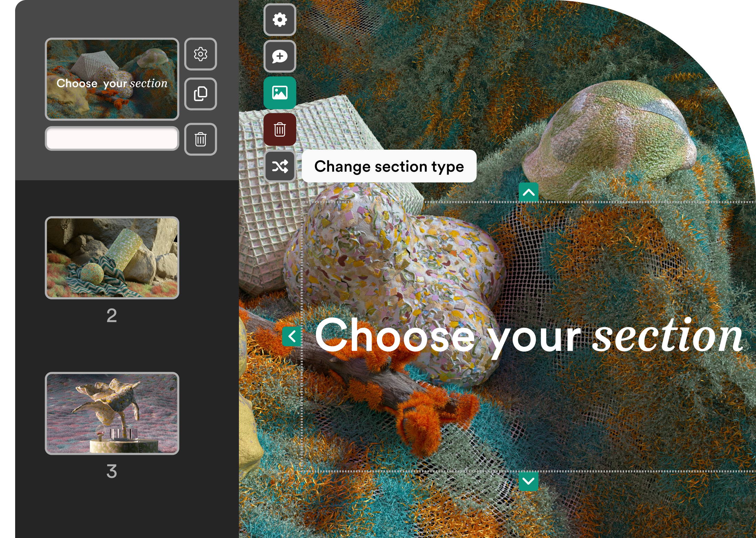Select slide 2 thumbnail with rocks
756x538 pixels.
coord(112,258)
